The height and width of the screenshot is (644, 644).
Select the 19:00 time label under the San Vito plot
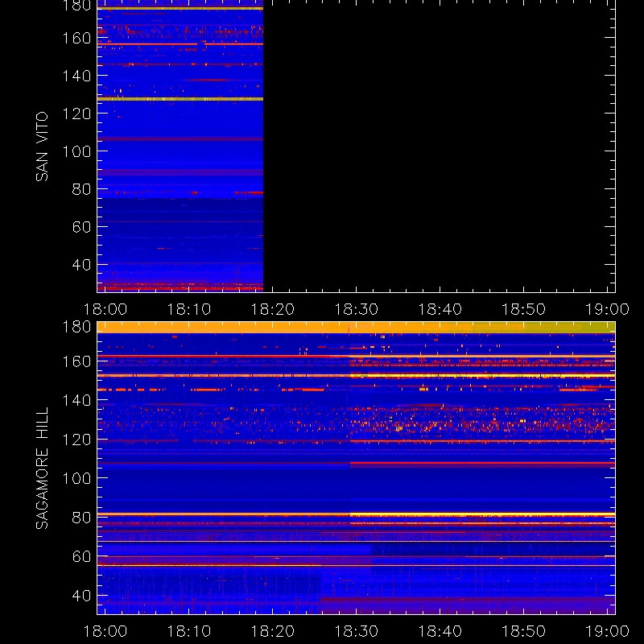[x=608, y=309]
